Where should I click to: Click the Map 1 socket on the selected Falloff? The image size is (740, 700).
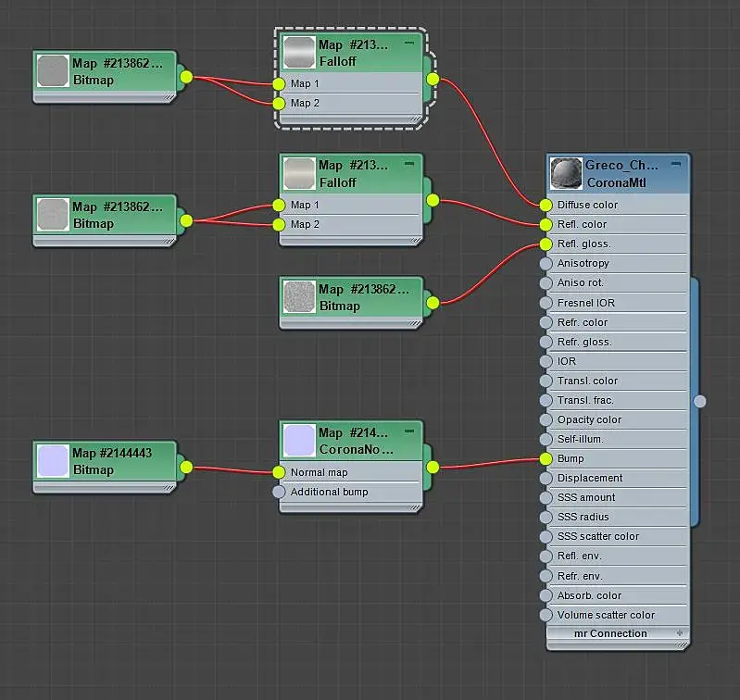[x=279, y=84]
